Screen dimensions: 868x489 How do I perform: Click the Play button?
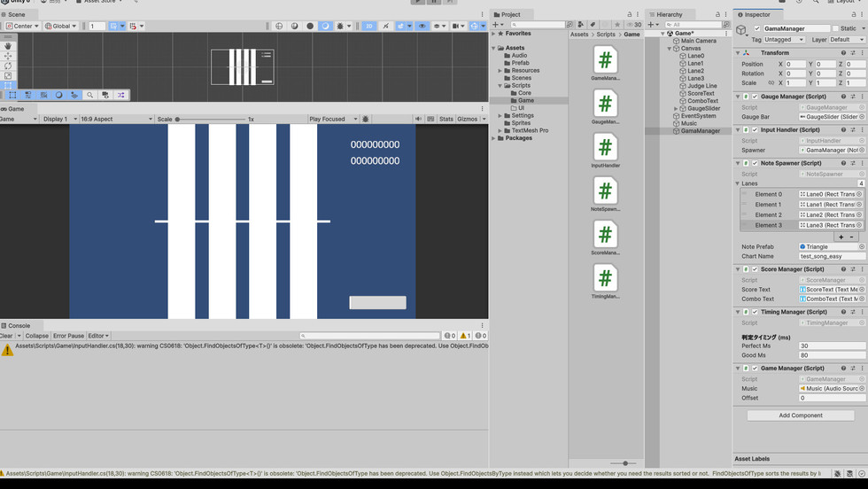417,2
